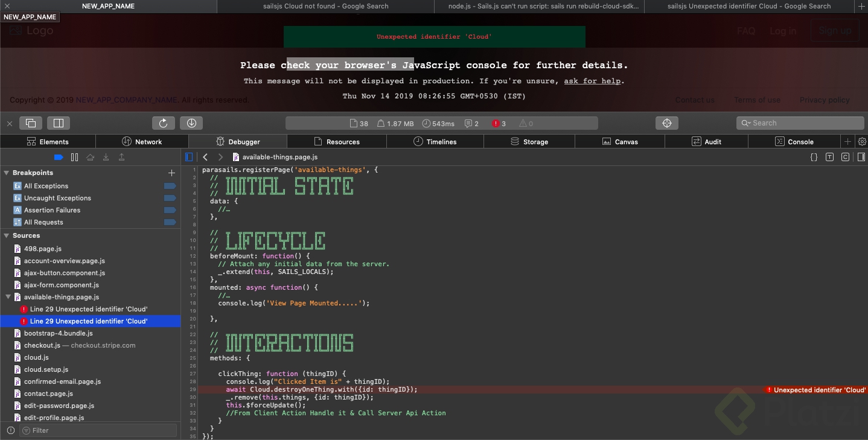Click the download web archive icon
Viewport: 868px width, 440px height.
(191, 123)
